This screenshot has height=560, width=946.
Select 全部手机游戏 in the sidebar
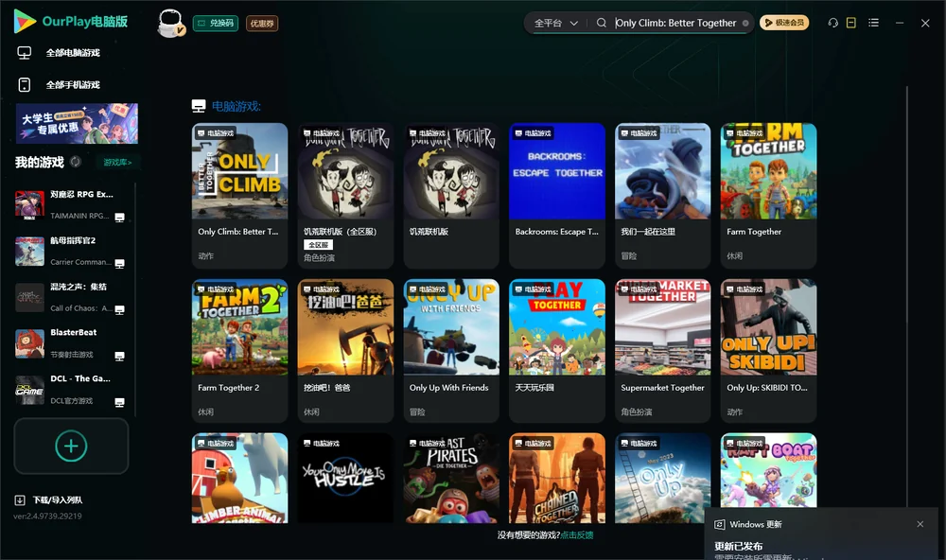coord(73,84)
